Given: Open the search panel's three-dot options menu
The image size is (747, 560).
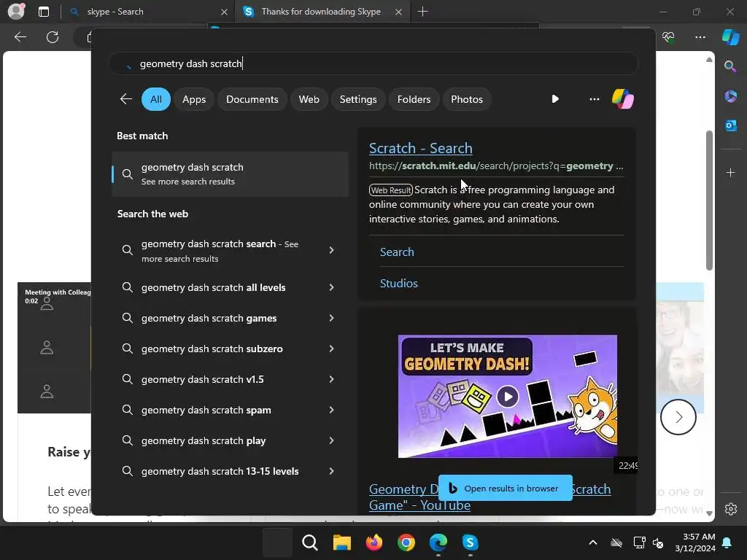Looking at the screenshot, I should pos(594,99).
